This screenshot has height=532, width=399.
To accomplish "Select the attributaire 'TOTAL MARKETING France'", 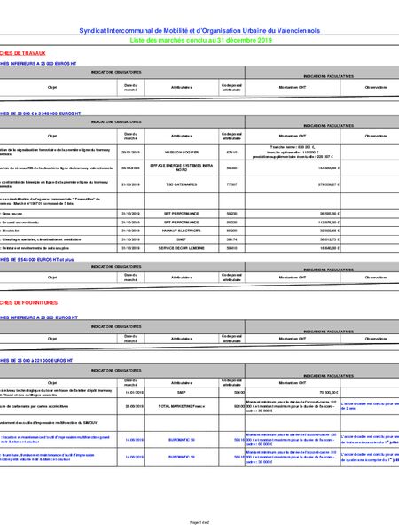I will click(x=182, y=406).
